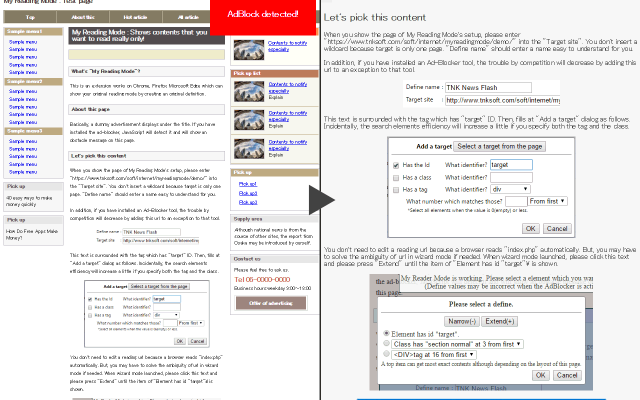Screen dimensions: 640x400
Task: Click Cancel in left page's small Add a target dialog
Action: (198, 341)
